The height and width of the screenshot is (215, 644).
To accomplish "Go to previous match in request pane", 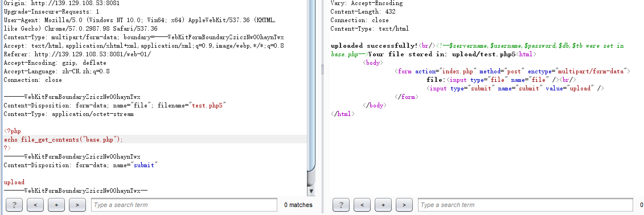I will [35, 205].
